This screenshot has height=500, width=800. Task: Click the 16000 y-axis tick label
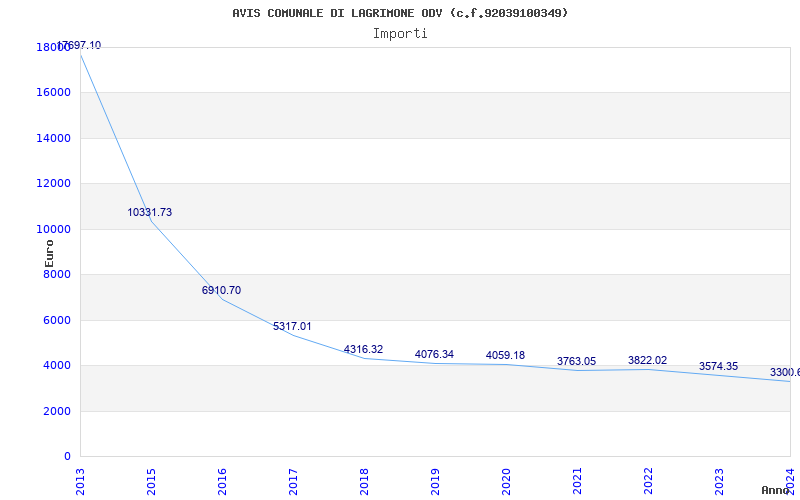pyautogui.click(x=53, y=93)
